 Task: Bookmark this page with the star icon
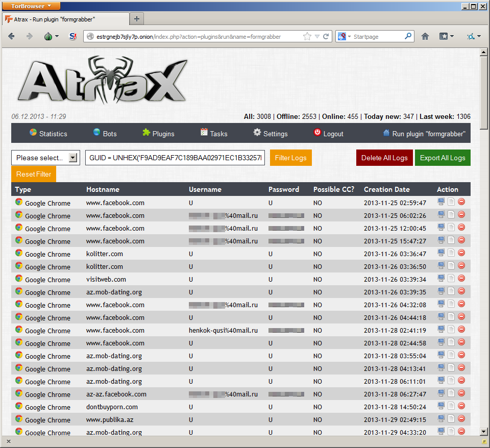pos(307,37)
